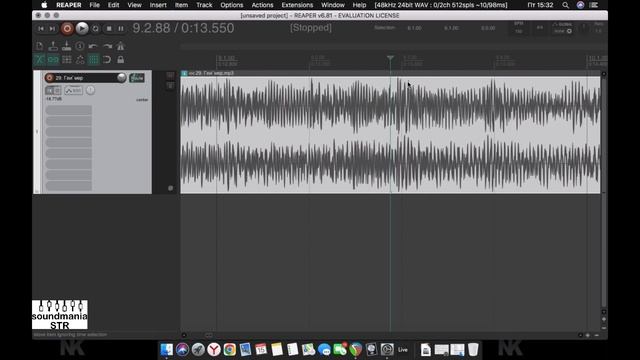Toggle ripple editing toolbar icon
640x360 pixels.
click(x=67, y=60)
